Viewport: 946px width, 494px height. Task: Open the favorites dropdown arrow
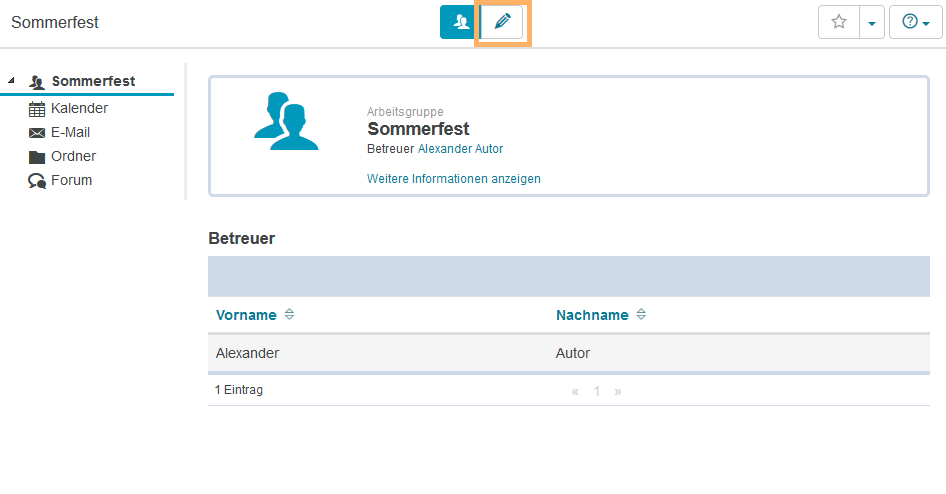pos(872,22)
